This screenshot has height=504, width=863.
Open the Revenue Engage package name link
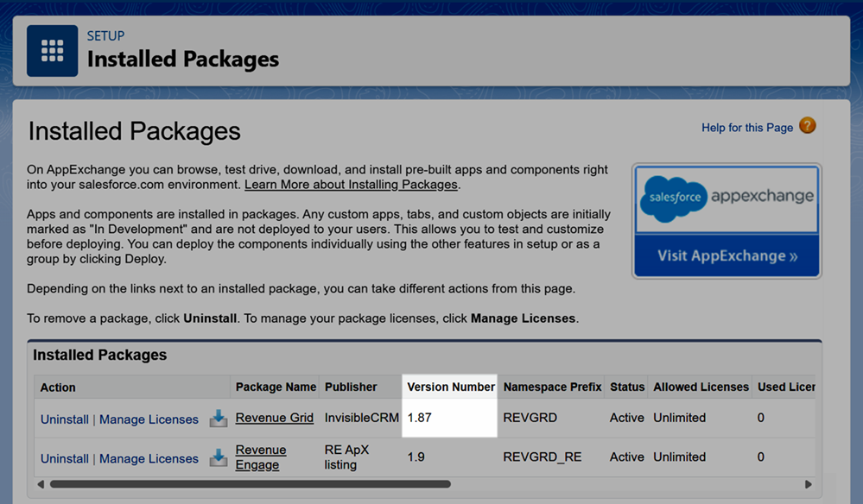tap(261, 457)
